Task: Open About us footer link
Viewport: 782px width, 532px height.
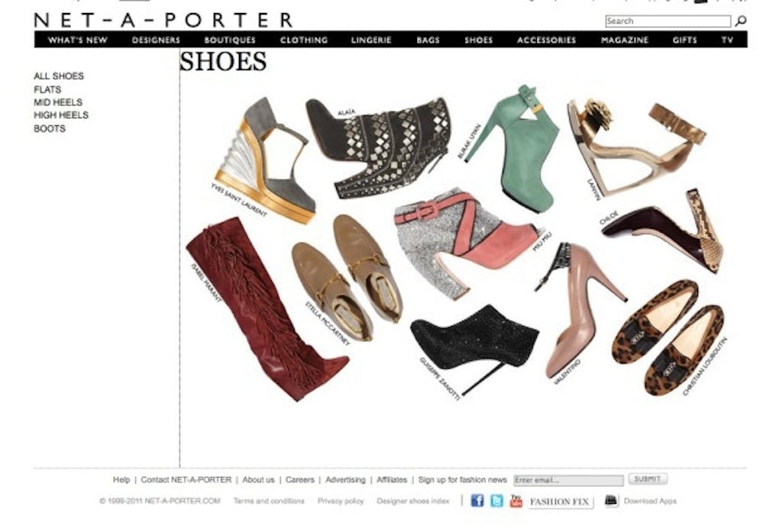Action: (x=258, y=479)
